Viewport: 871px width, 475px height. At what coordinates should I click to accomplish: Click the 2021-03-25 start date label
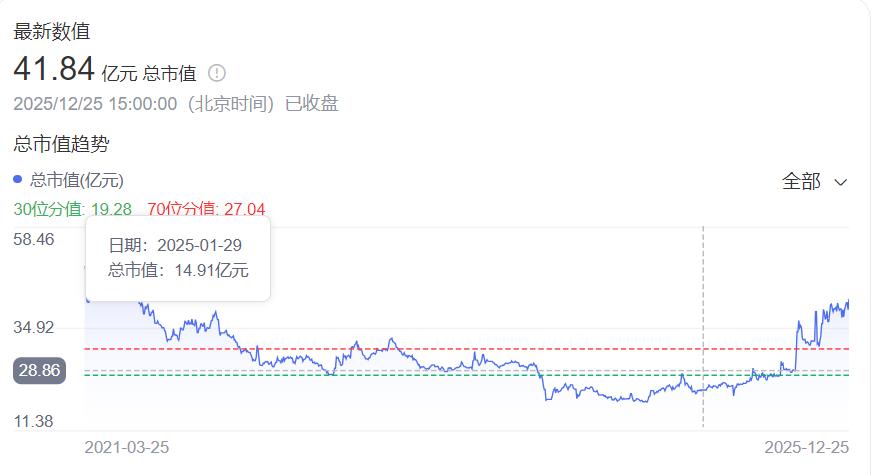point(126,447)
